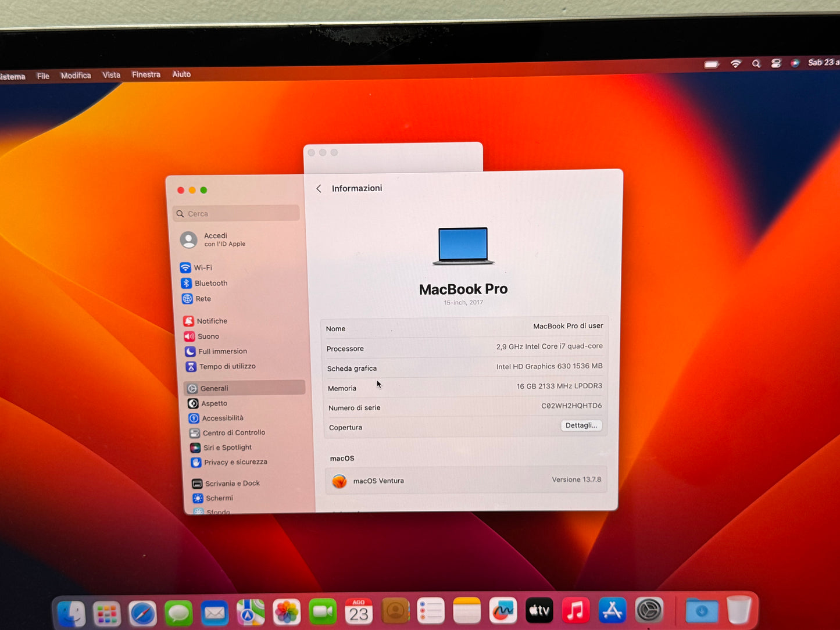Open Full immersion settings

click(216, 351)
